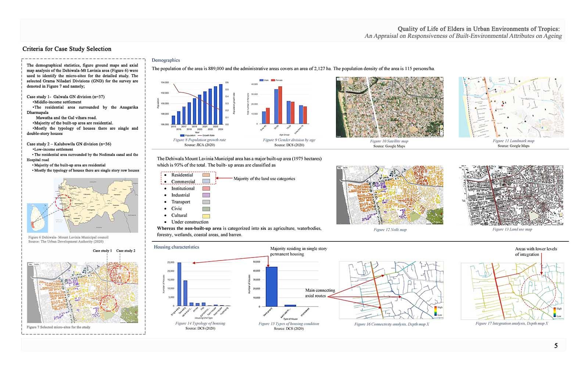Select the Figure 16 connectivity analysis map
This screenshot has width=588, height=378.
pyautogui.click(x=391, y=290)
